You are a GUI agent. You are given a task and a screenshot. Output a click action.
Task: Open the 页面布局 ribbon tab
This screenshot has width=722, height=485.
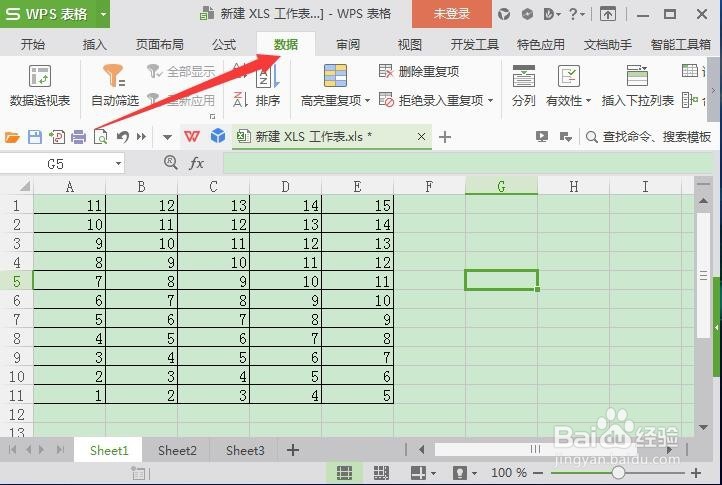coord(159,44)
